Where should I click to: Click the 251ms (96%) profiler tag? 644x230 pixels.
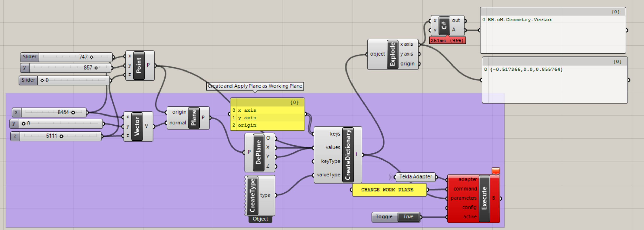tap(447, 40)
